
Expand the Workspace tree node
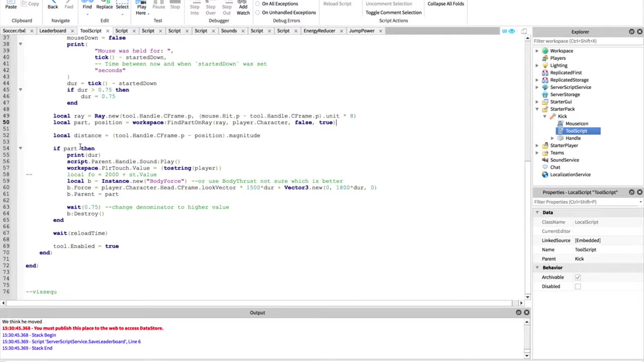click(537, 51)
